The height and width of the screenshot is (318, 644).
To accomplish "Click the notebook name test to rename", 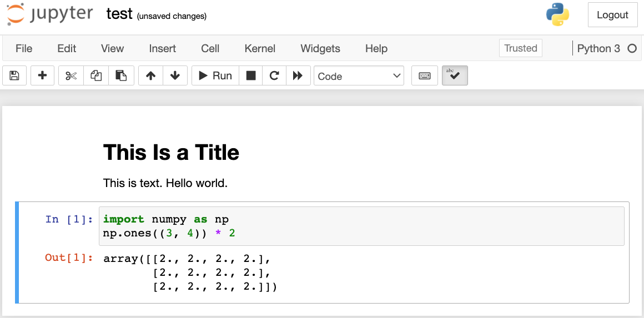I will click(119, 14).
